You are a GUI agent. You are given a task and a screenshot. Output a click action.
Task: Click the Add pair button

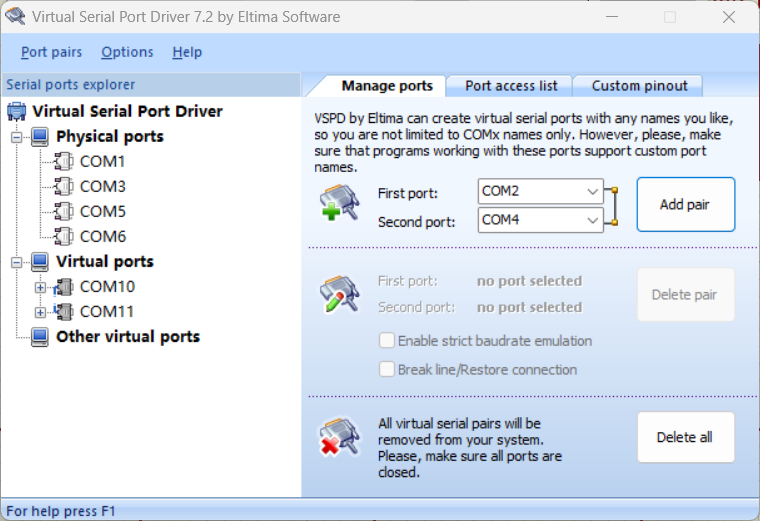point(685,205)
